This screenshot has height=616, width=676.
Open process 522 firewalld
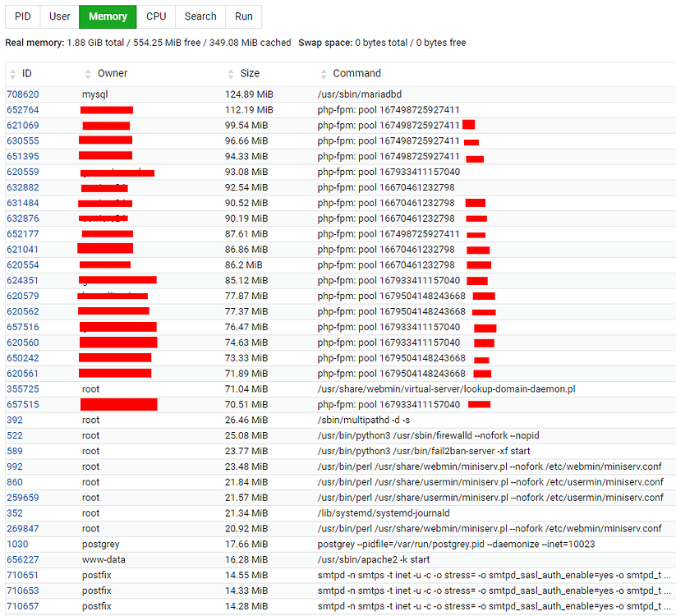(15, 436)
